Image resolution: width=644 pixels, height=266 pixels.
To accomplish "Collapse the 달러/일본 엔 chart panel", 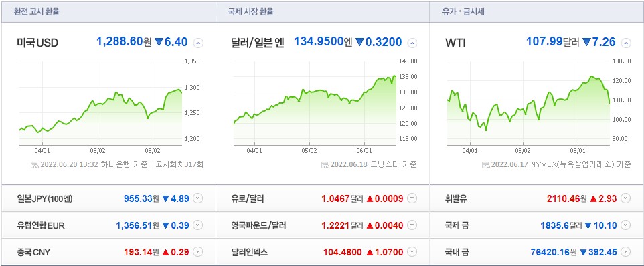I will pyautogui.click(x=412, y=43).
